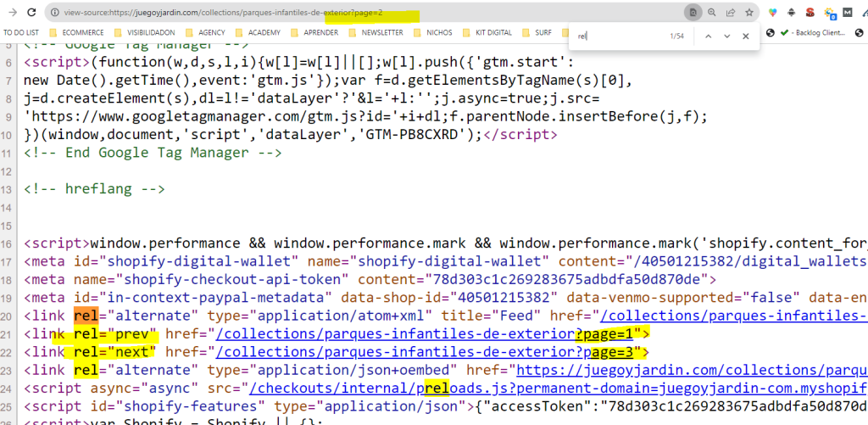Jump to previous find result
Viewport: 868px width, 425px height.
(708, 36)
